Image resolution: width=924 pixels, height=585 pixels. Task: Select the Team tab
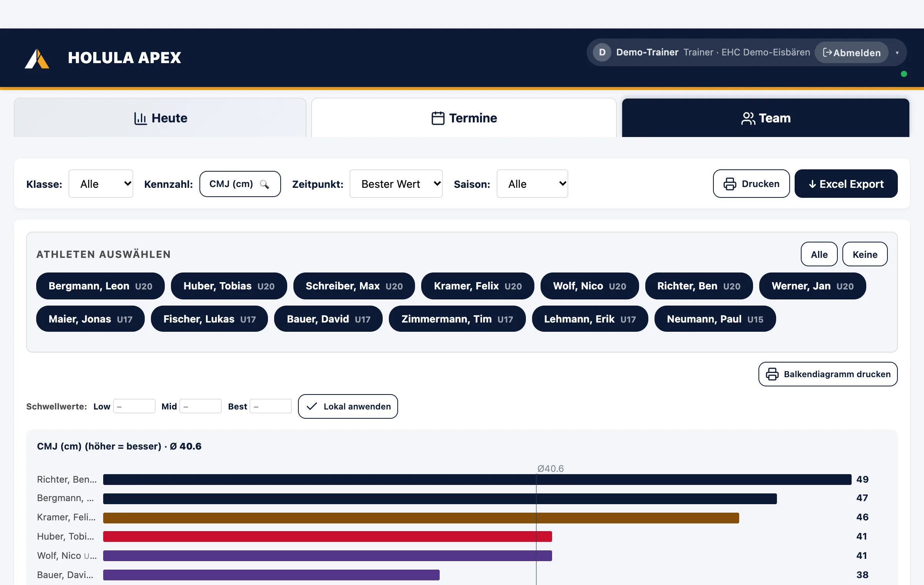(x=765, y=118)
